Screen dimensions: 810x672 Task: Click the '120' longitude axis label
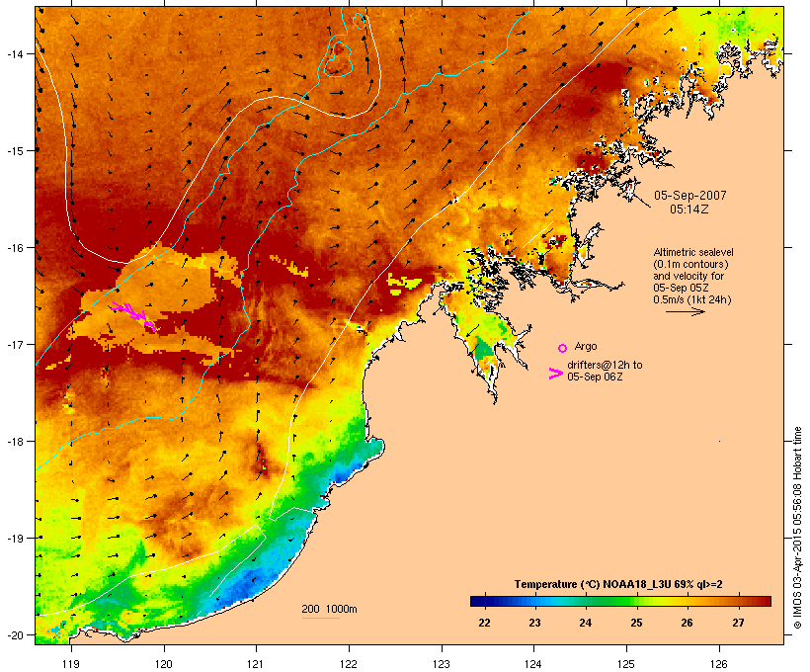tap(163, 664)
